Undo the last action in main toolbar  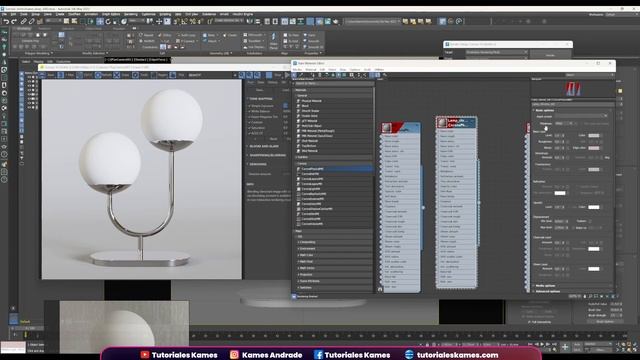tap(6, 21)
